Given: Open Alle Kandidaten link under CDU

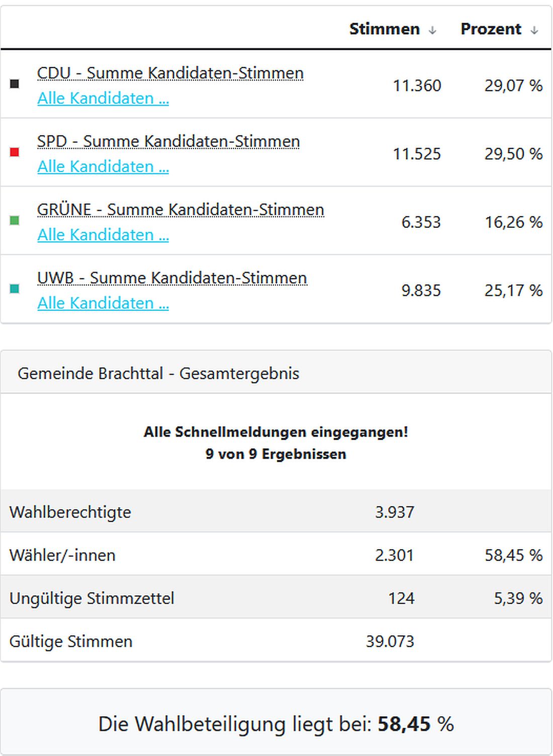Looking at the screenshot, I should tap(103, 99).
